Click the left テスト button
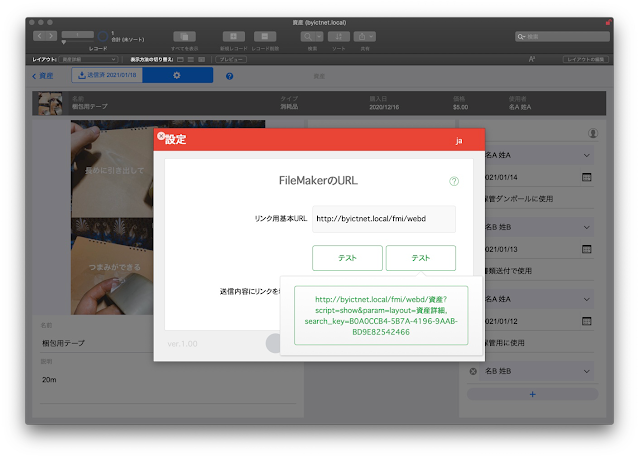This screenshot has height=458, width=639. coord(347,258)
